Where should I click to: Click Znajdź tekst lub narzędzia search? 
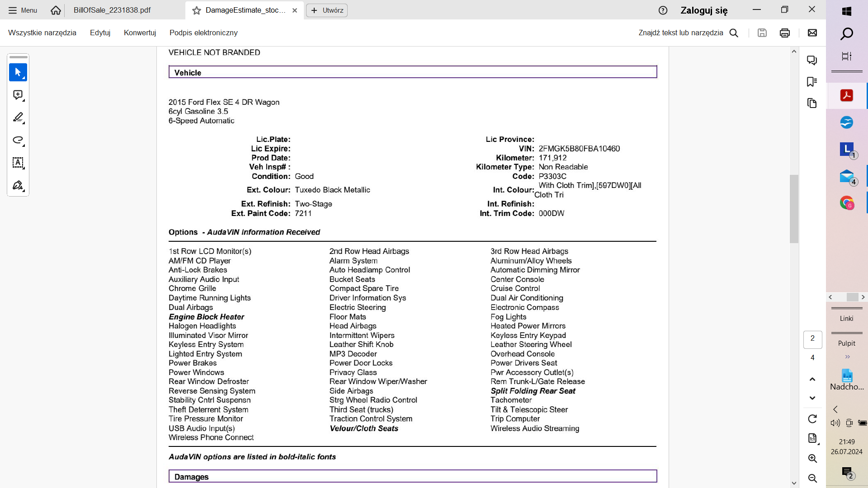click(688, 33)
